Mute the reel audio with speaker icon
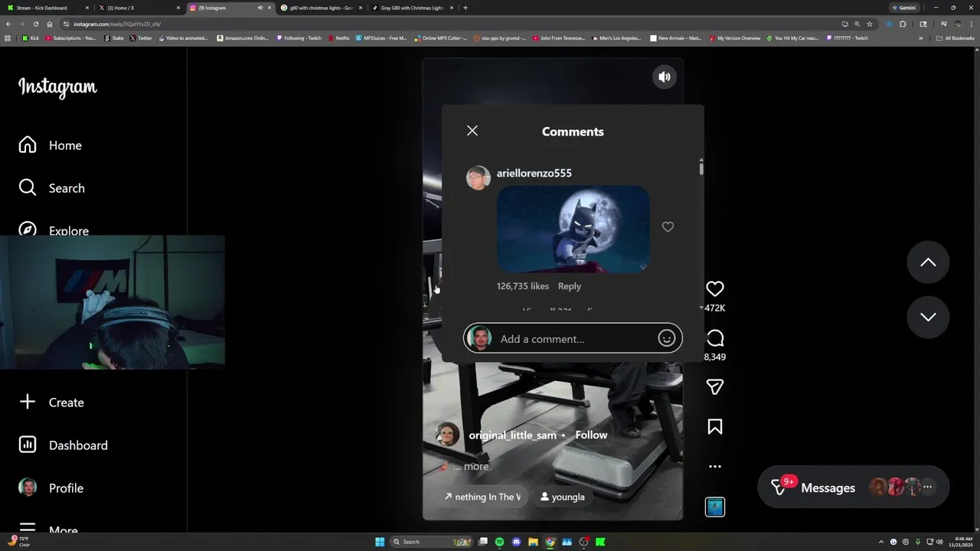This screenshot has height=551, width=980. pyautogui.click(x=665, y=77)
